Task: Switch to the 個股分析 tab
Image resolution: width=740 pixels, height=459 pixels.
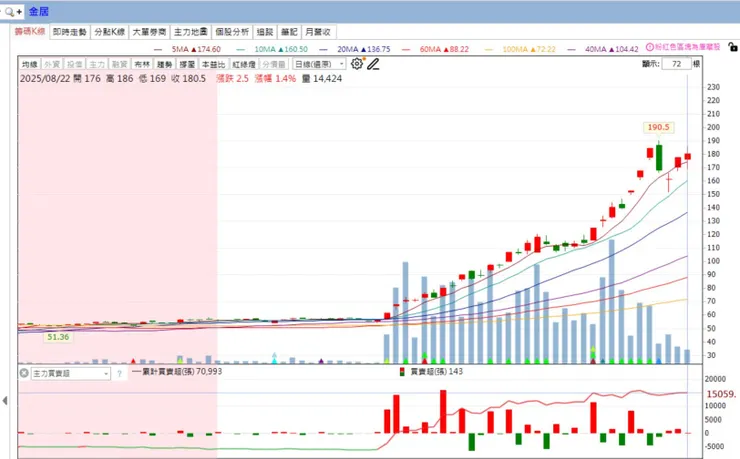Action: coord(232,32)
